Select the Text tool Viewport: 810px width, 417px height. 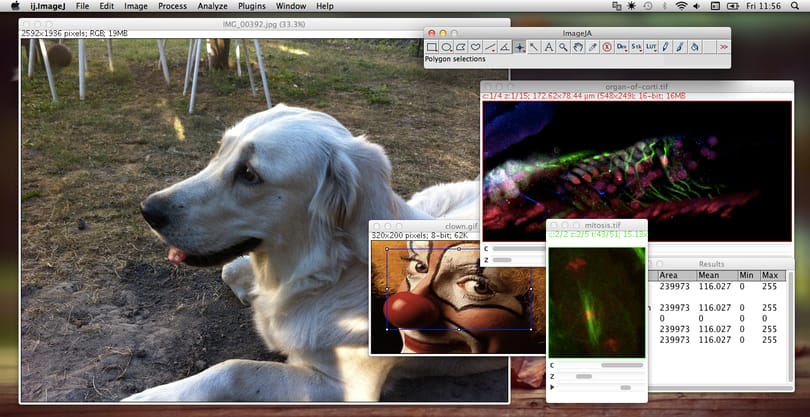click(549, 47)
